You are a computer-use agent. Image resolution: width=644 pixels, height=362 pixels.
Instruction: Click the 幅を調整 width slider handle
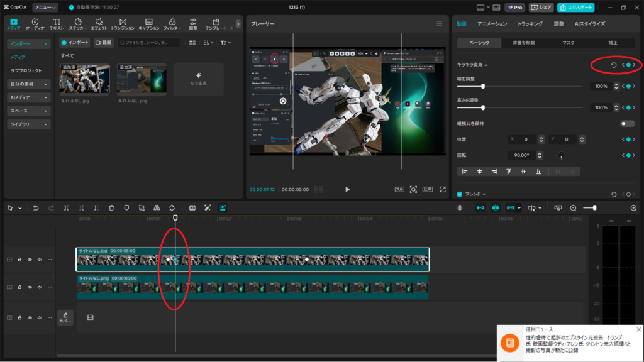482,86
